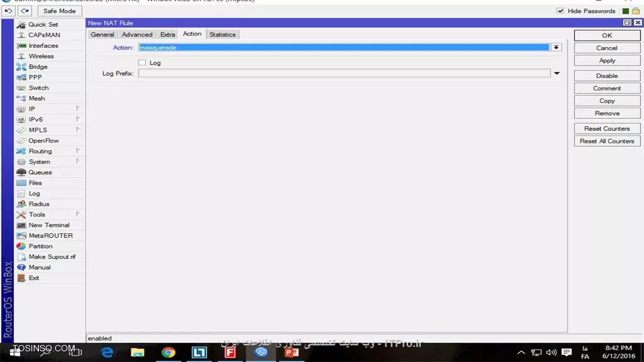Image resolution: width=644 pixels, height=362 pixels.
Task: Click the Copy button
Action: [x=607, y=101]
